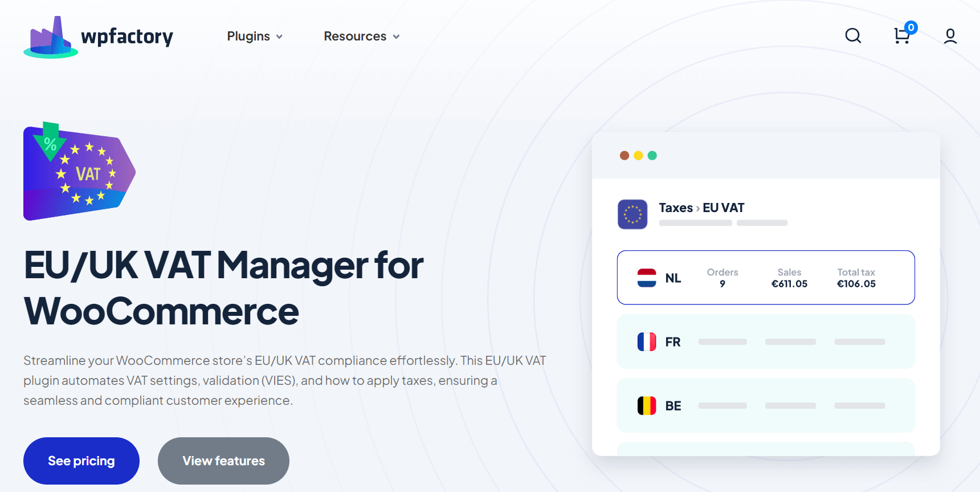Expand the Resources dropdown chevron
This screenshot has height=492, width=980.
pyautogui.click(x=396, y=37)
